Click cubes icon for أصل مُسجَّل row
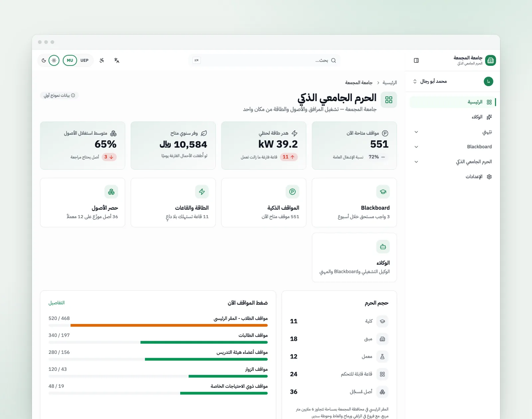The height and width of the screenshot is (419, 532). point(382,392)
